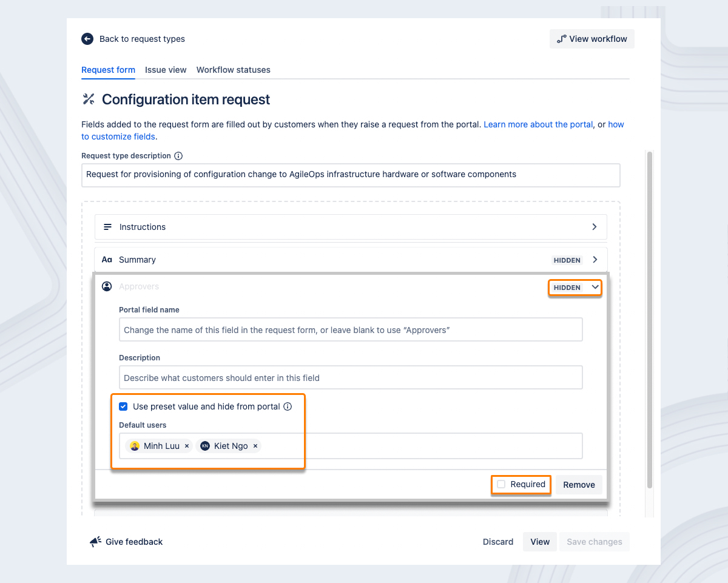Click the wrench icon beside the request title
Screen dimensions: 728x583
(x=87, y=99)
